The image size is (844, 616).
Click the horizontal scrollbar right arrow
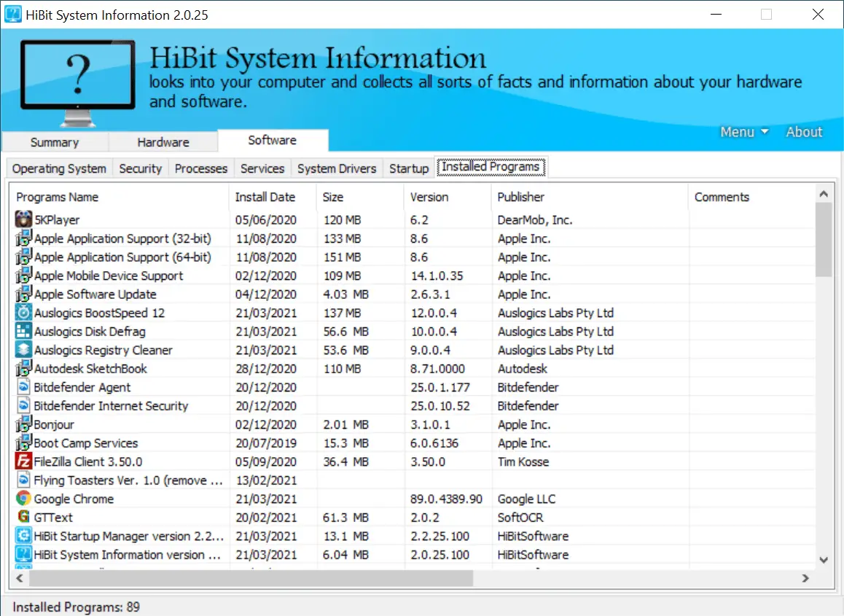(x=805, y=578)
